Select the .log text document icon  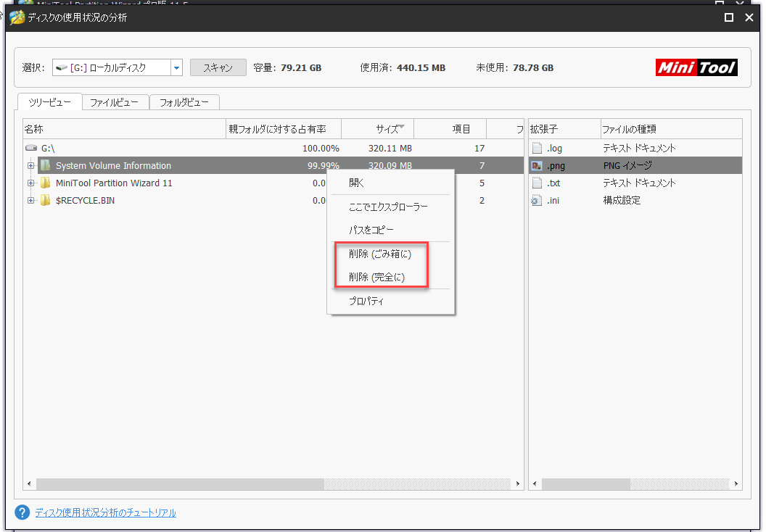[539, 148]
